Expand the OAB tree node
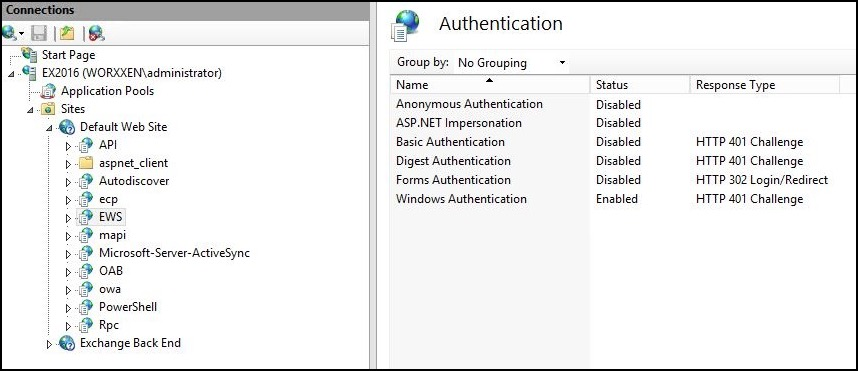 pos(68,271)
